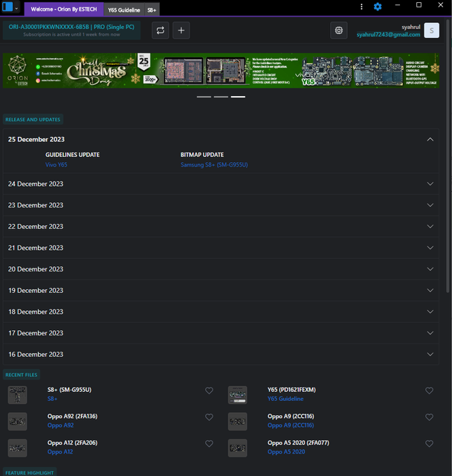The height and width of the screenshot is (476, 452).
Task: Favorite the Oppo A92 (2FA136) file
Action: (209, 417)
